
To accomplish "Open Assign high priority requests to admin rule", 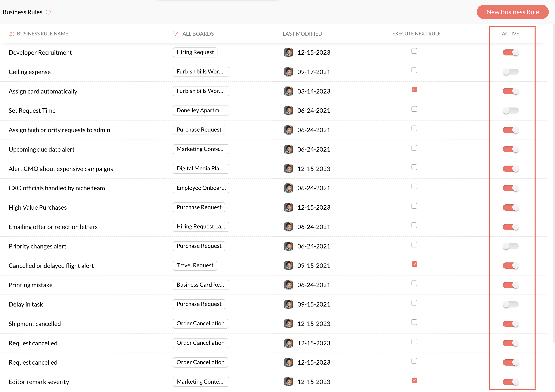I will click(59, 130).
